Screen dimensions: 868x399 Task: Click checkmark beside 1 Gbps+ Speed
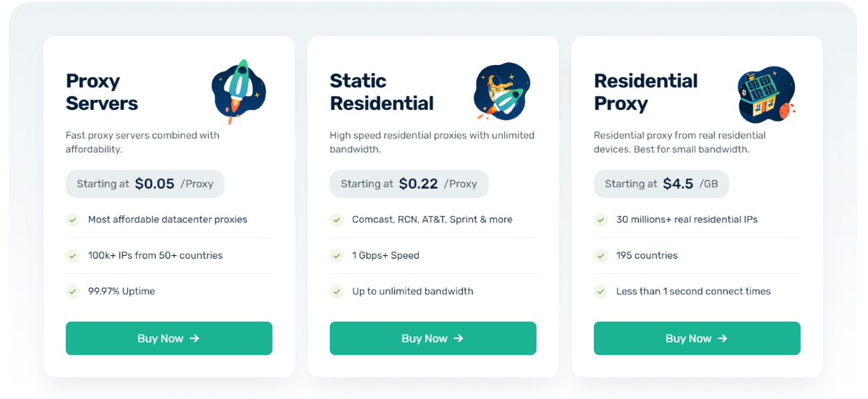(x=336, y=256)
